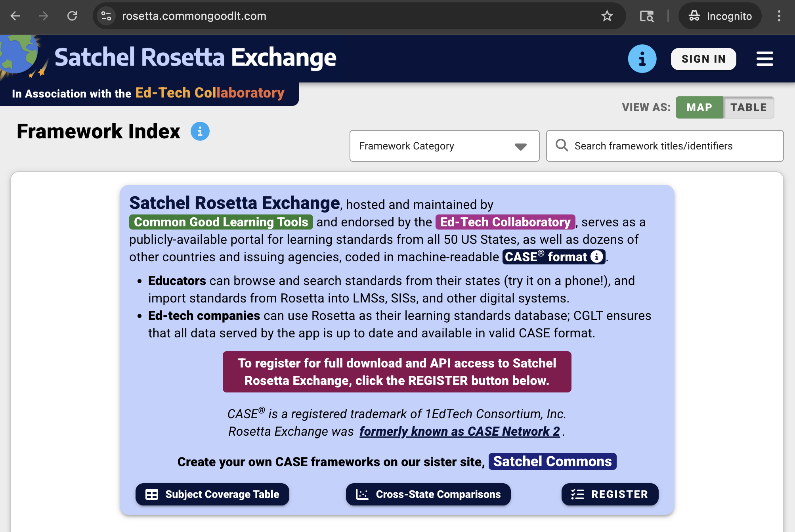Click the info icon in the navigation bar
The image size is (795, 532).
[642, 58]
